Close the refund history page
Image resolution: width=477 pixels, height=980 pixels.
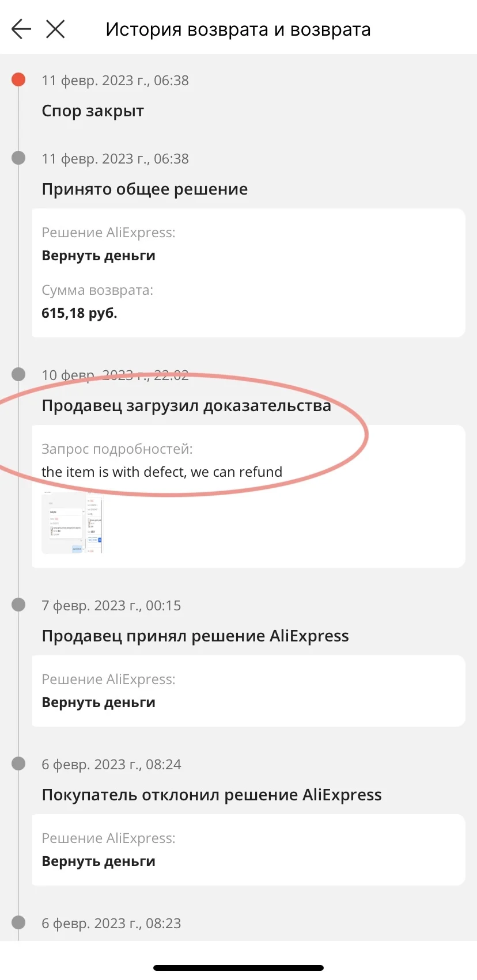coord(55,29)
